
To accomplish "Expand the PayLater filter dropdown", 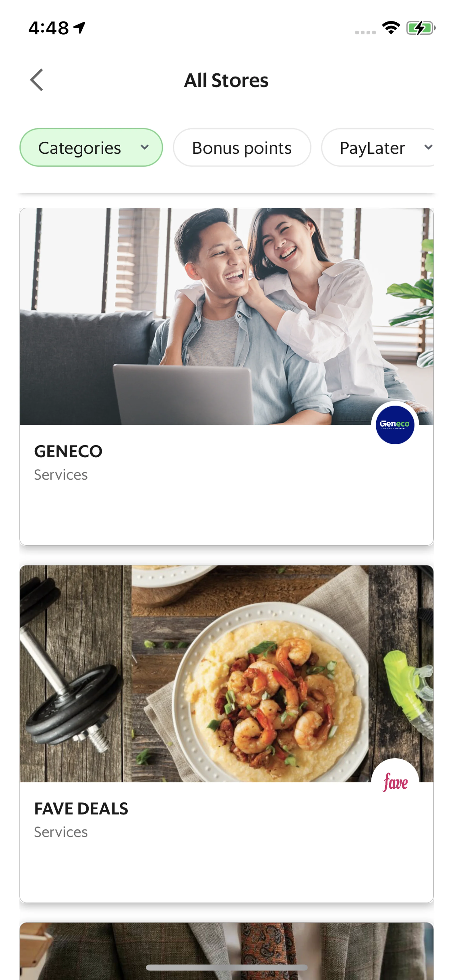I will pyautogui.click(x=378, y=148).
